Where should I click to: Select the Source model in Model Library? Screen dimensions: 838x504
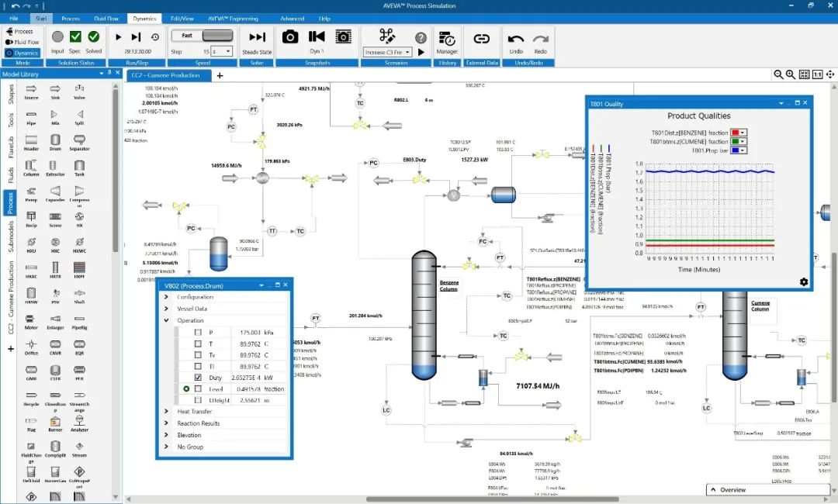(31, 91)
